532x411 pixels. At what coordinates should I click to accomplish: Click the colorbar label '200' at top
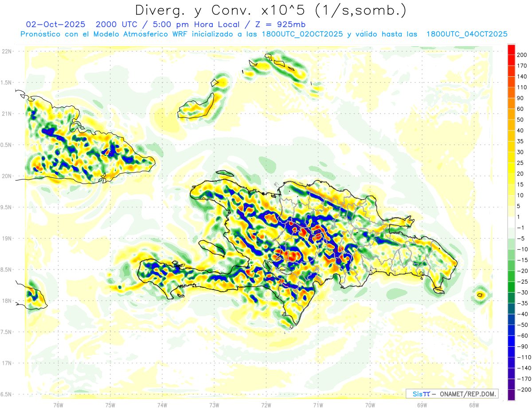522,55
